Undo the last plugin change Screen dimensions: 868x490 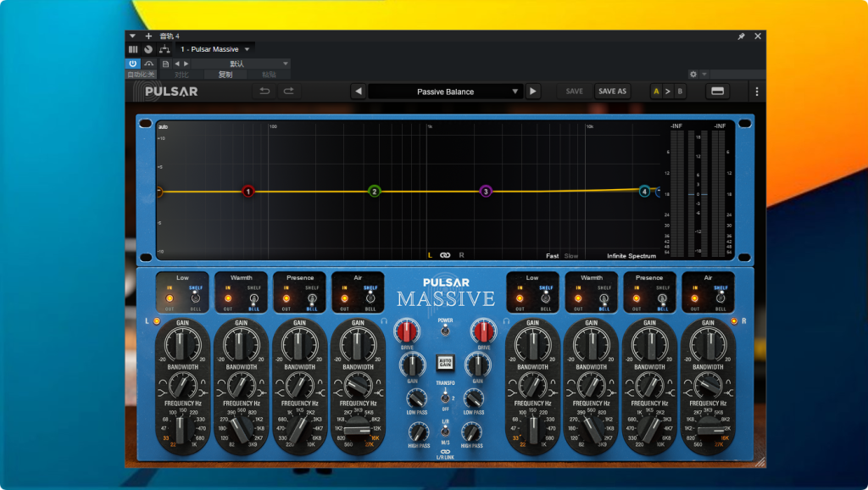[264, 92]
